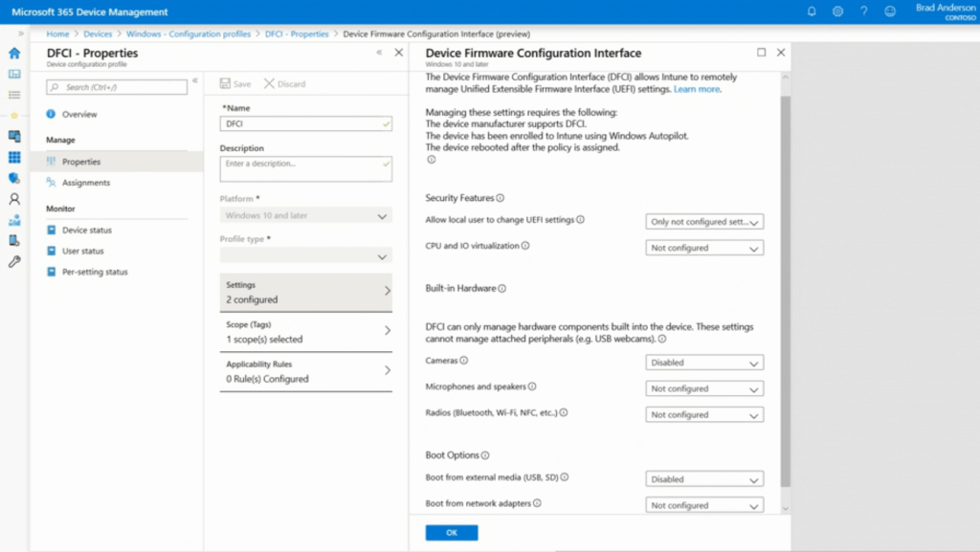Open Settings 2 configured row
Image resolution: width=980 pixels, height=552 pixels.
point(305,292)
